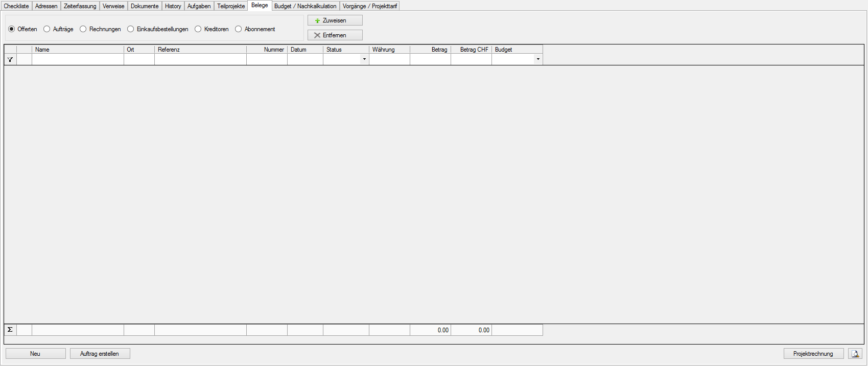Viewport: 868px width, 366px height.
Task: Select the Offerten radio button
Action: point(12,29)
